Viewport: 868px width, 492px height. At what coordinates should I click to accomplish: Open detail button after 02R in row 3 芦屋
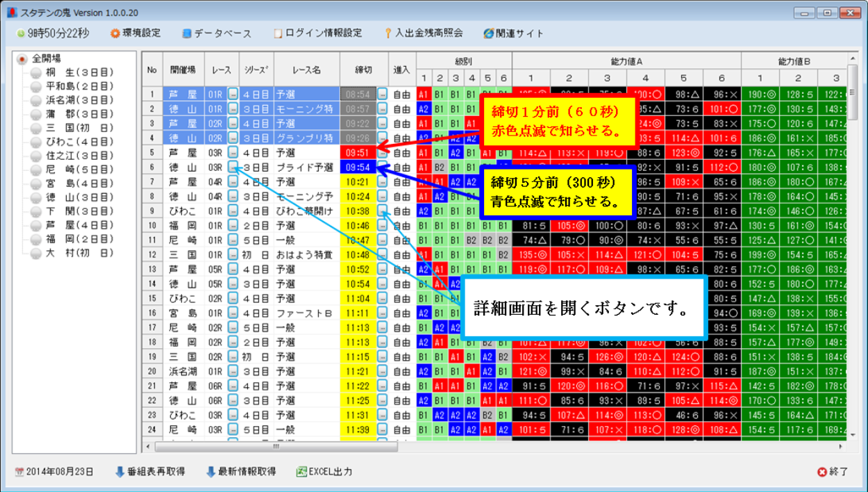pyautogui.click(x=233, y=123)
